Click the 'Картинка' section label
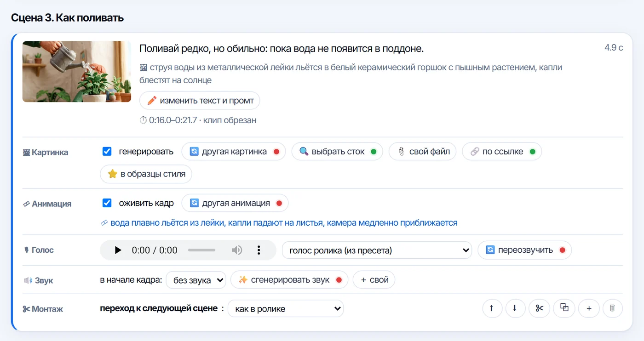 [x=46, y=153]
